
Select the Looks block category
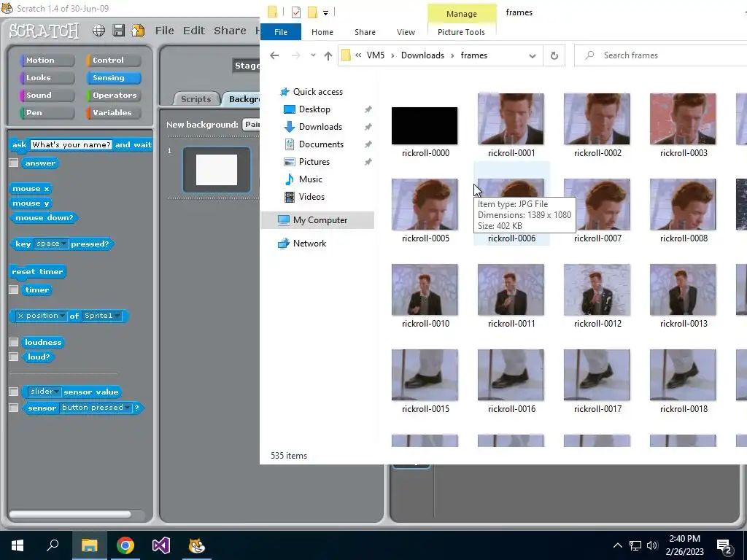pyautogui.click(x=47, y=77)
